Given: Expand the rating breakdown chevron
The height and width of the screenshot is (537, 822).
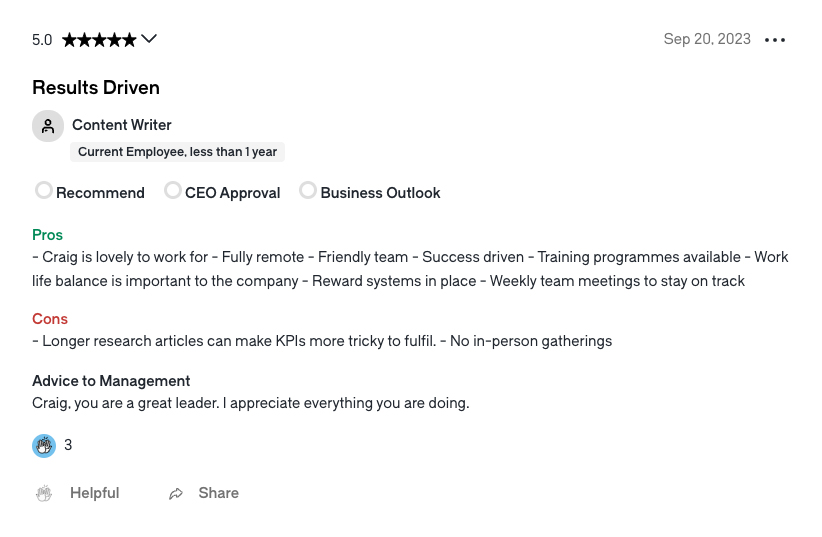Looking at the screenshot, I should [149, 39].
